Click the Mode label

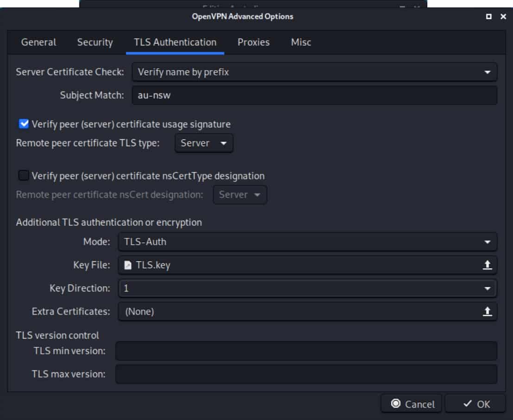tap(97, 242)
